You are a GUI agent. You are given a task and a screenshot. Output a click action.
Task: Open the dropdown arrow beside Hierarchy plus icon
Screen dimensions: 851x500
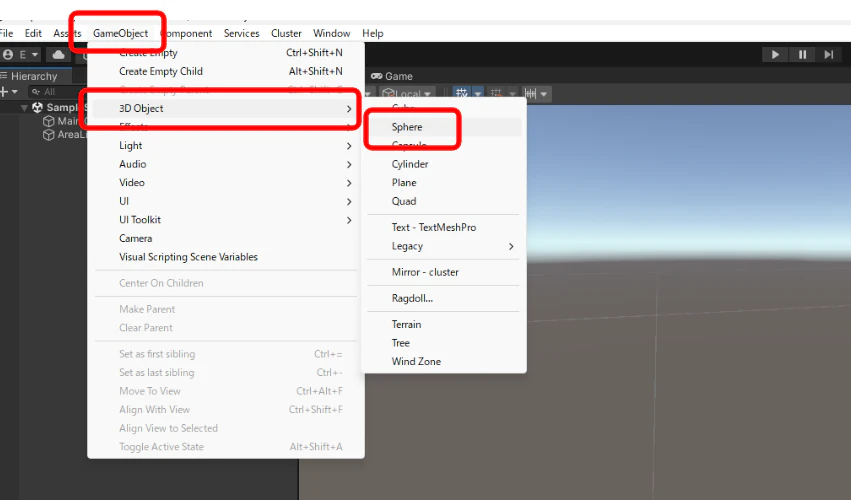(x=15, y=92)
